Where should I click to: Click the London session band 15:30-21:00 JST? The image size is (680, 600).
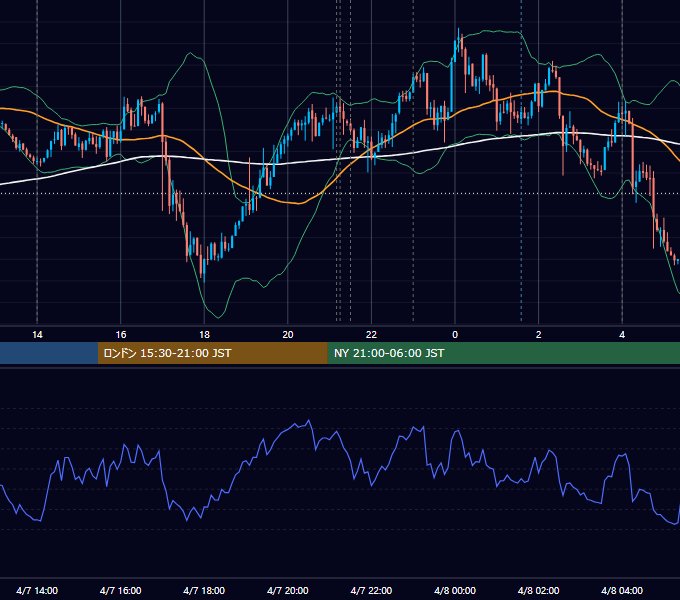point(212,353)
